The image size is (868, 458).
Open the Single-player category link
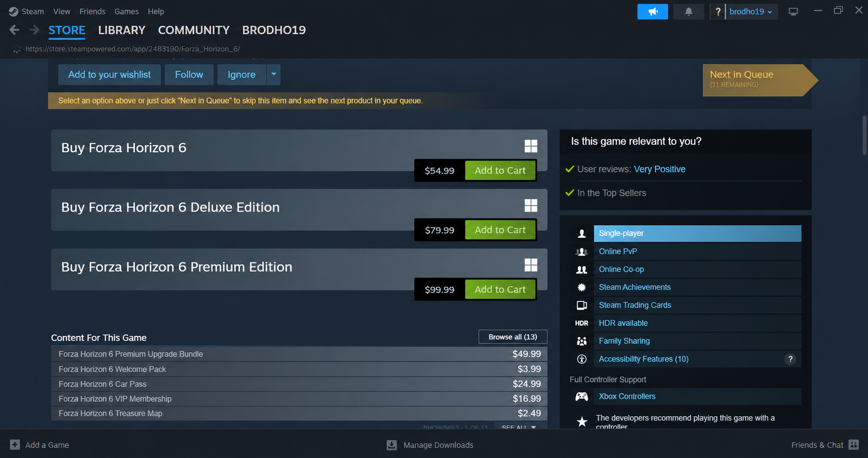point(698,233)
